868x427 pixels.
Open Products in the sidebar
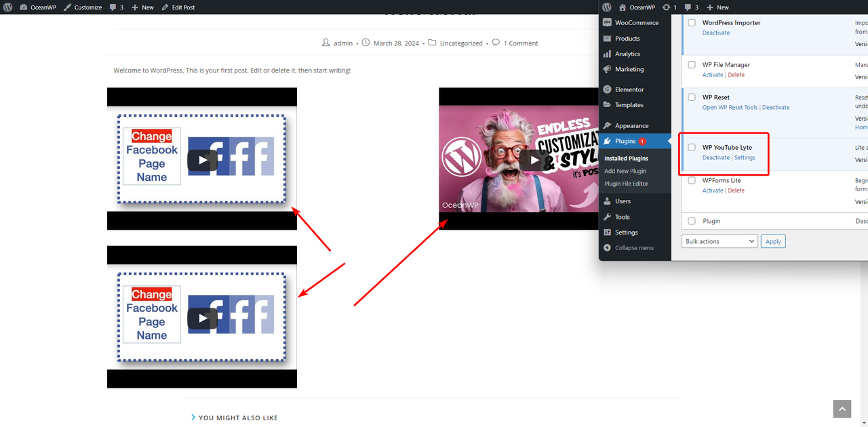(x=635, y=39)
